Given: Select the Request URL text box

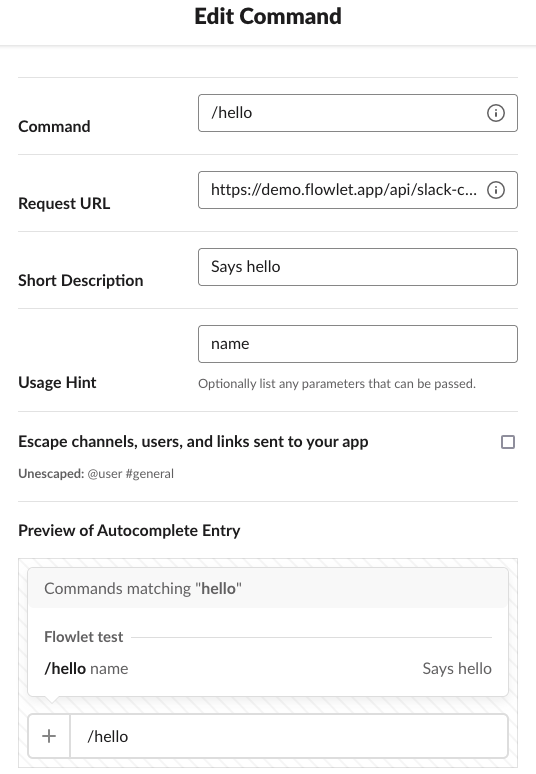Looking at the screenshot, I should [x=358, y=190].
